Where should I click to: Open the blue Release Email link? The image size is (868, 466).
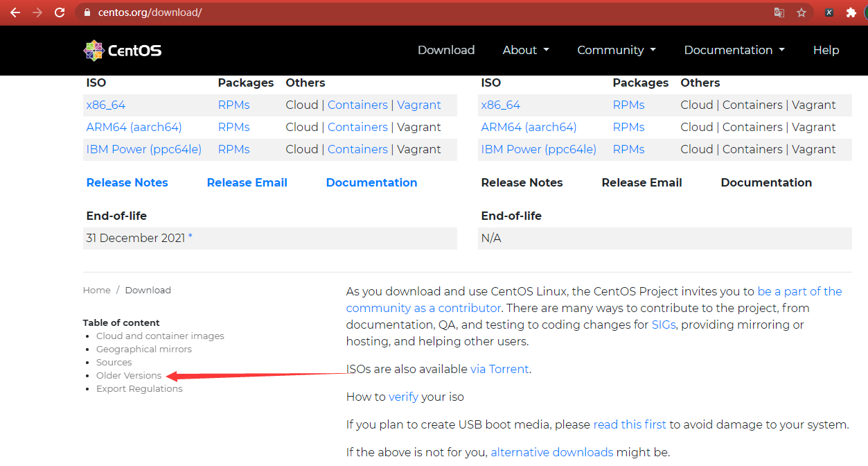pyautogui.click(x=247, y=182)
